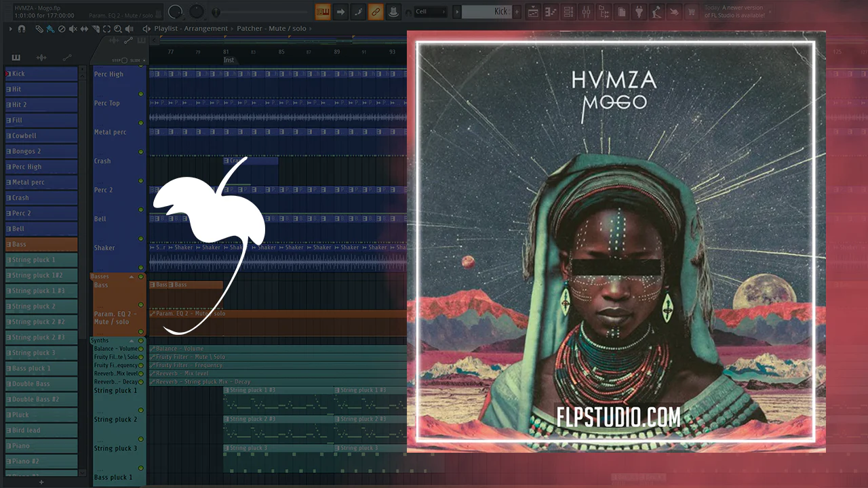Image resolution: width=868 pixels, height=488 pixels.
Task: Toggle the magnet snap icon in Playlist toolbar
Action: (22, 29)
